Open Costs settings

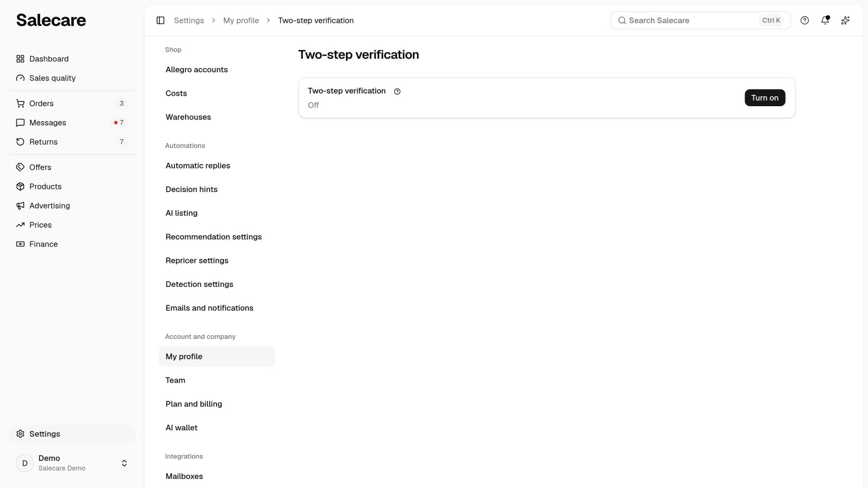pos(217,94)
